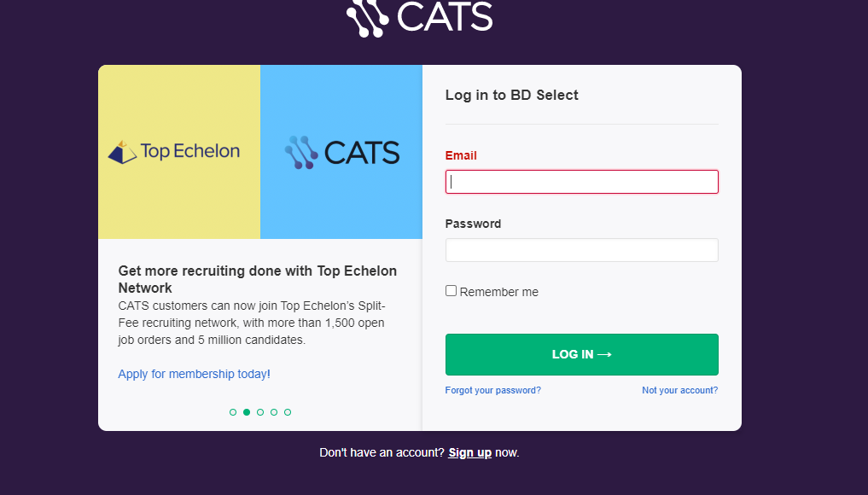Open Apply for membership today link
868x495 pixels.
(x=195, y=375)
